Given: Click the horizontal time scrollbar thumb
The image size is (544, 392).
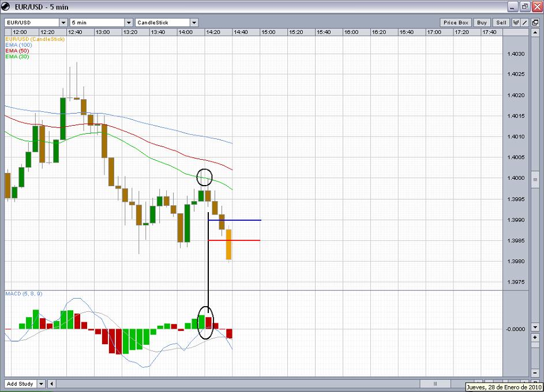Looking at the screenshot, I should click(x=436, y=383).
